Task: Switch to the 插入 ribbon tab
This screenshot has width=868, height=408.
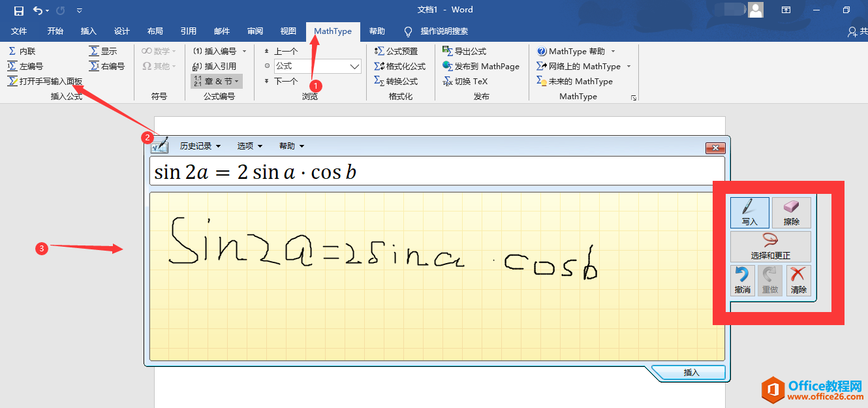Action: coord(88,31)
